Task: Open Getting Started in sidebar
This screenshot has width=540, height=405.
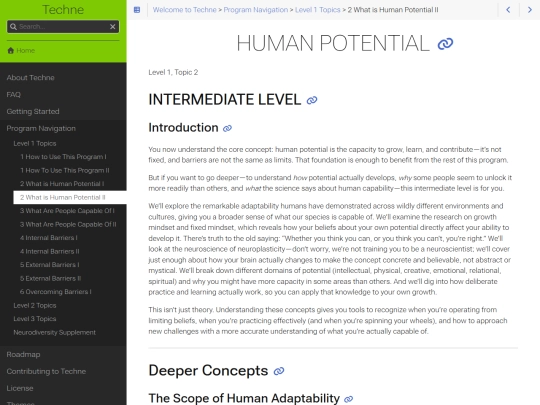Action: [x=33, y=111]
